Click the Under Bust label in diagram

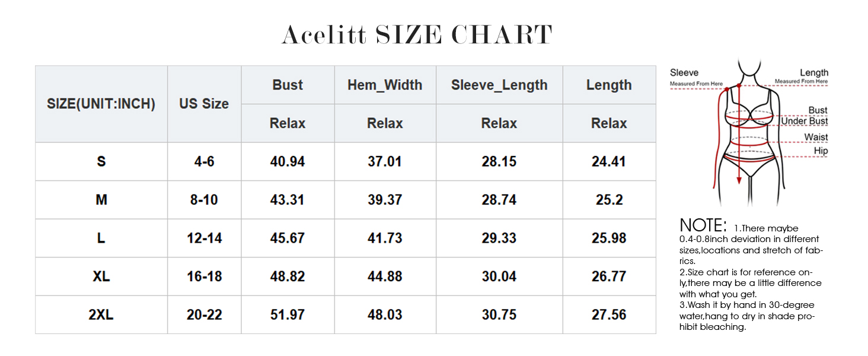point(804,122)
